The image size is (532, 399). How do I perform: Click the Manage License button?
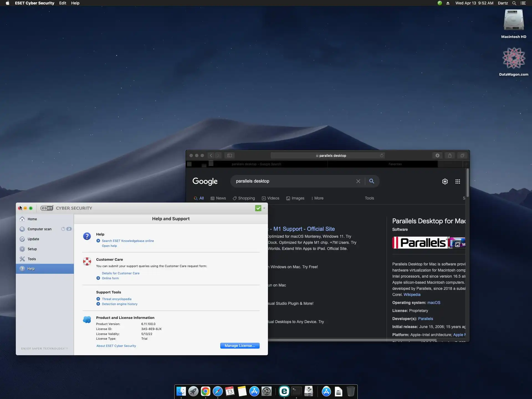tap(240, 346)
